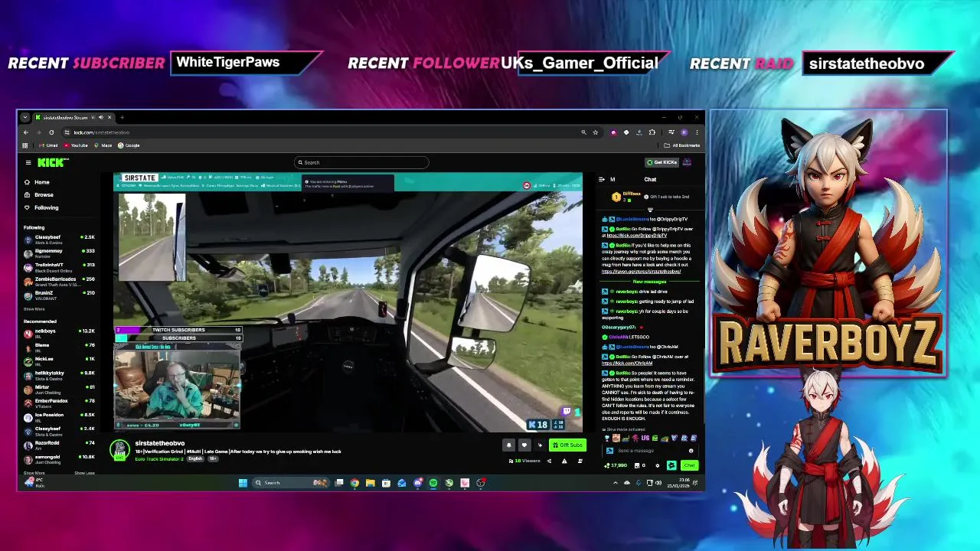This screenshot has width=980, height=551.
Task: Toggle the stream notification bell
Action: point(508,445)
